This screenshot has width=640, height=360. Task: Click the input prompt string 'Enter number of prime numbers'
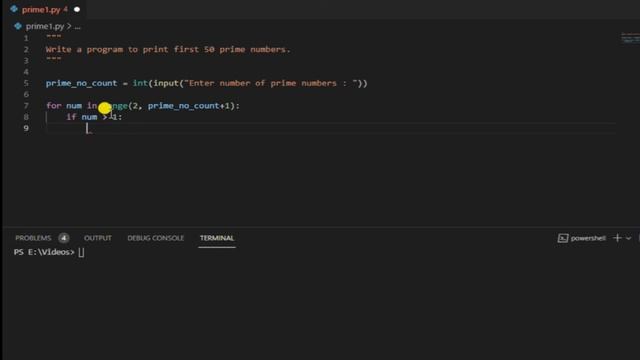coord(263,83)
